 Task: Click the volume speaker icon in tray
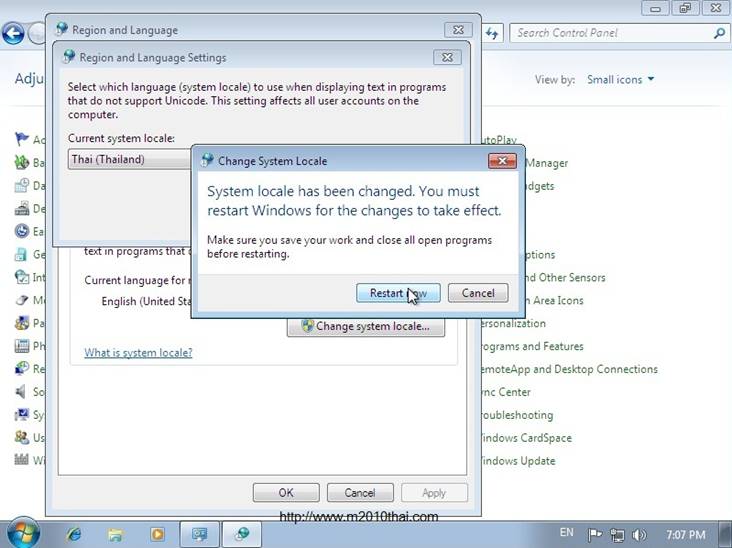[639, 535]
